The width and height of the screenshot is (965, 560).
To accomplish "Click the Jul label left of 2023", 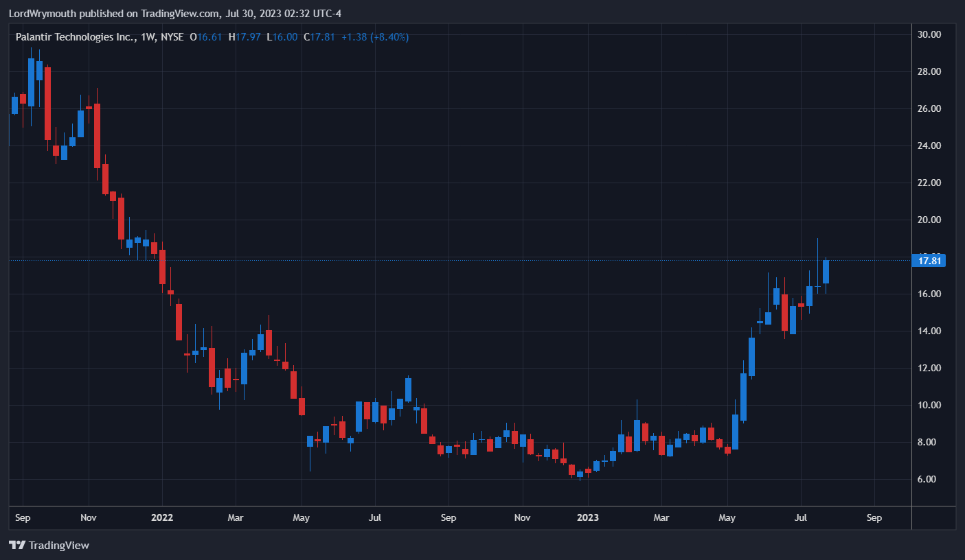I will click(374, 517).
